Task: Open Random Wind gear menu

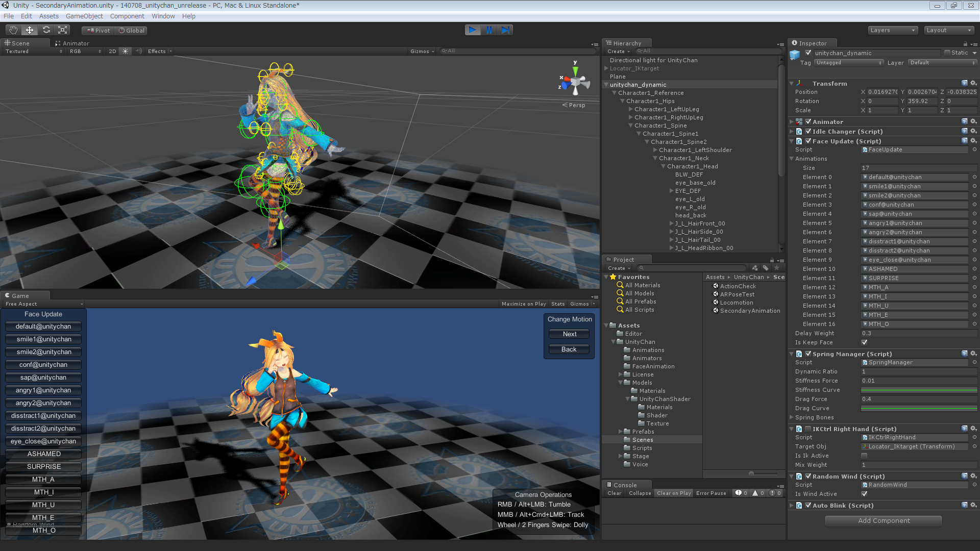Action: click(973, 477)
